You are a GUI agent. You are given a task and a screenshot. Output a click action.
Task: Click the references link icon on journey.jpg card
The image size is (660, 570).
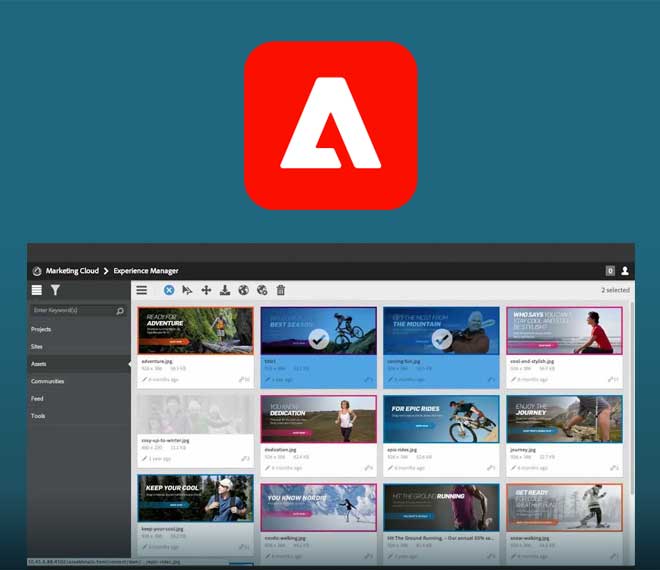[x=614, y=468]
